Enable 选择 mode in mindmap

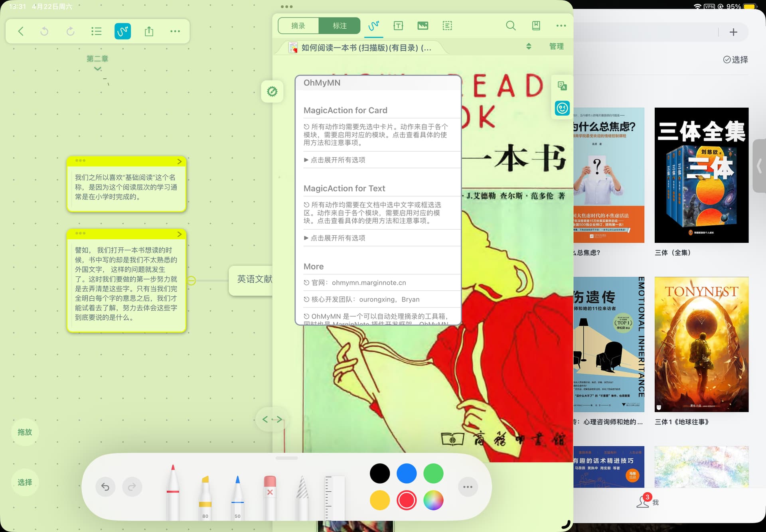pos(25,483)
